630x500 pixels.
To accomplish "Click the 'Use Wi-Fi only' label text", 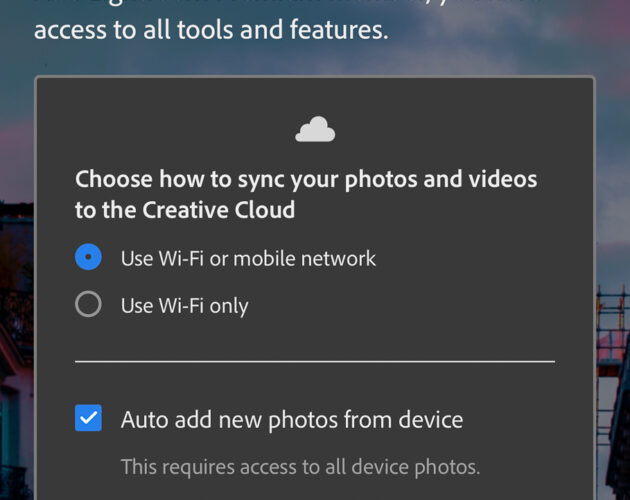I will (x=184, y=306).
